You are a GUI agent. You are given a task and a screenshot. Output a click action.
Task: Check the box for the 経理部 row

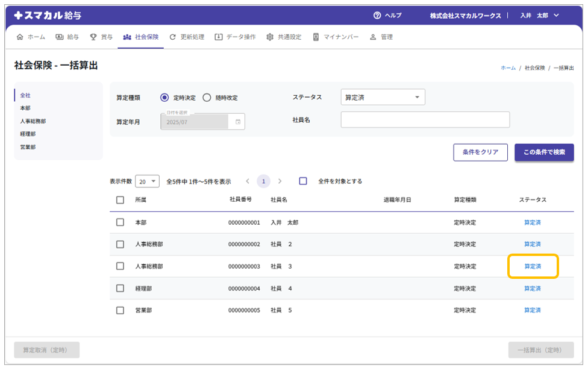click(120, 288)
